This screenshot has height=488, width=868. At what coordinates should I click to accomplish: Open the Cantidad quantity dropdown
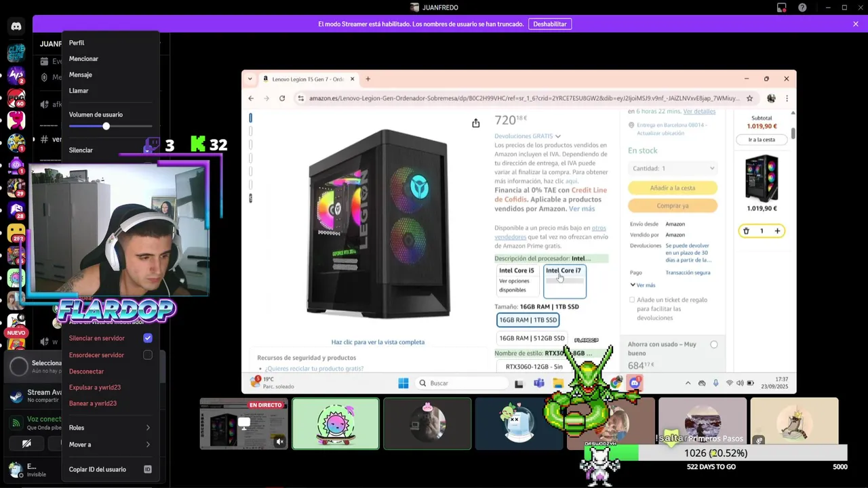coord(673,168)
